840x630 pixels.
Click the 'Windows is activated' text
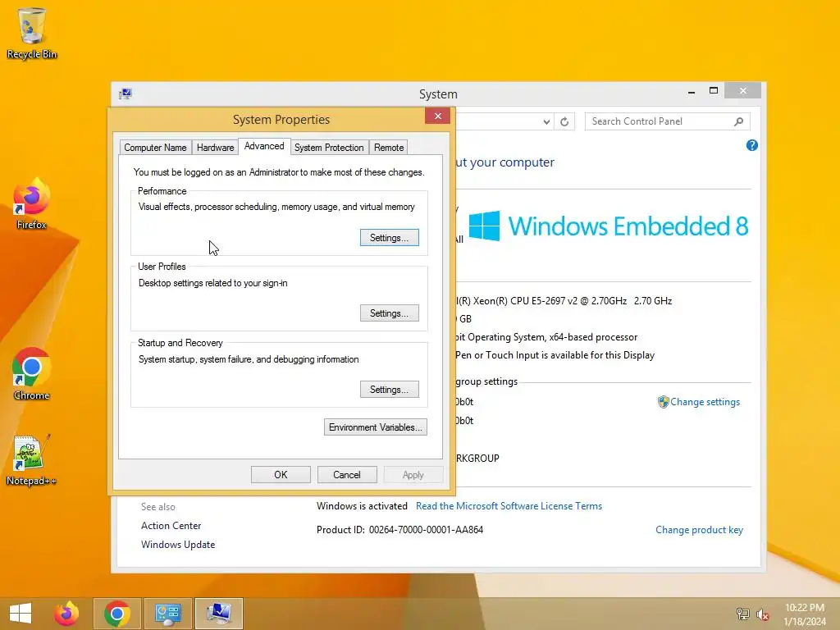(x=362, y=505)
